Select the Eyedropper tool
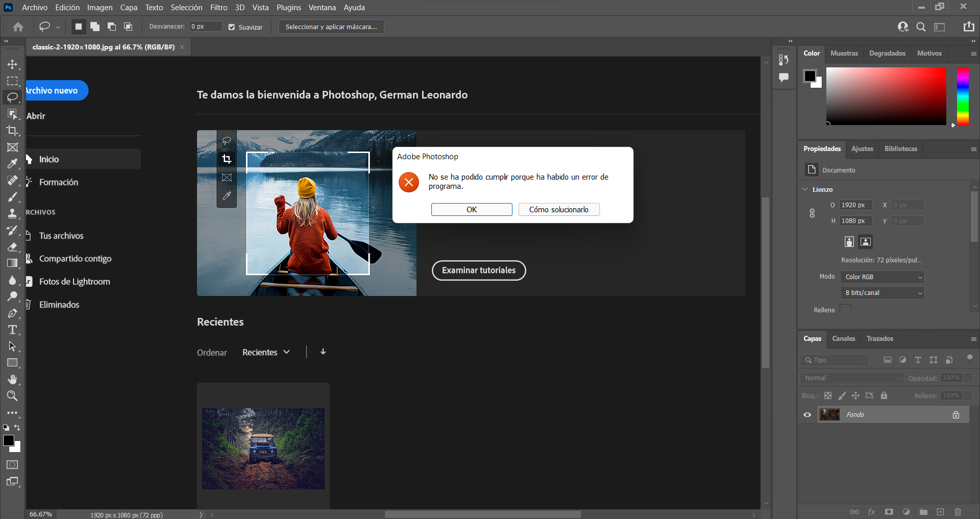The image size is (980, 519). pyautogui.click(x=12, y=163)
